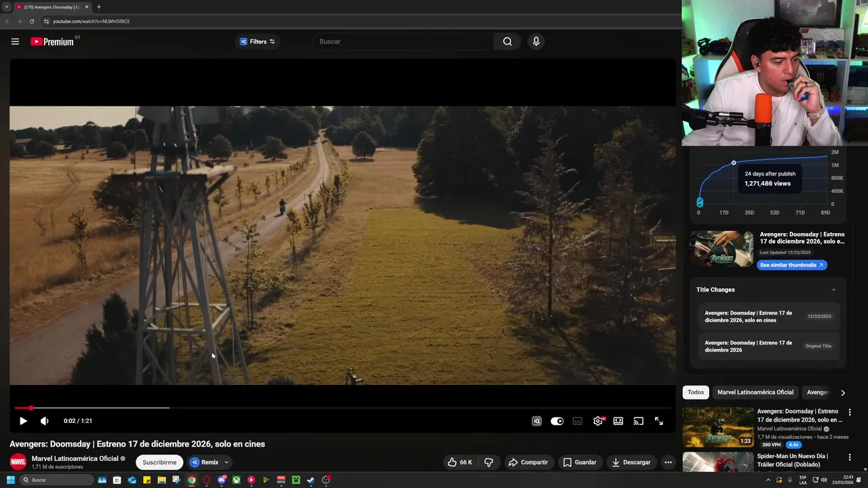Click title entry dated 12/23/2025
Image resolution: width=868 pixels, height=488 pixels.
coord(769,317)
